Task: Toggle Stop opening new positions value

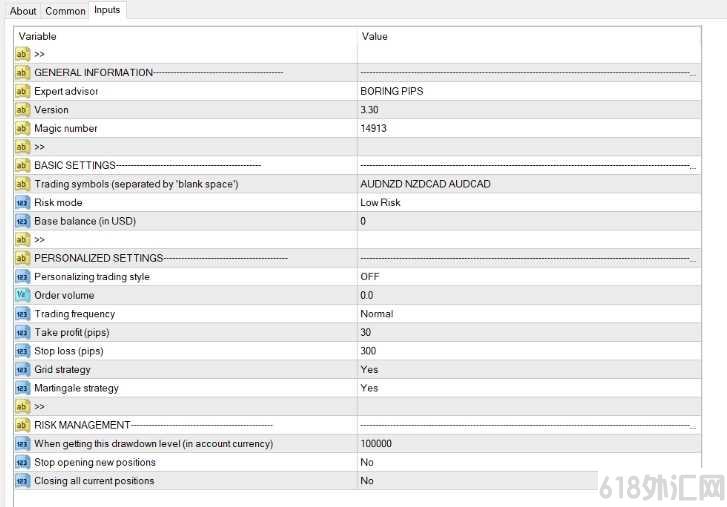Action: point(529,462)
